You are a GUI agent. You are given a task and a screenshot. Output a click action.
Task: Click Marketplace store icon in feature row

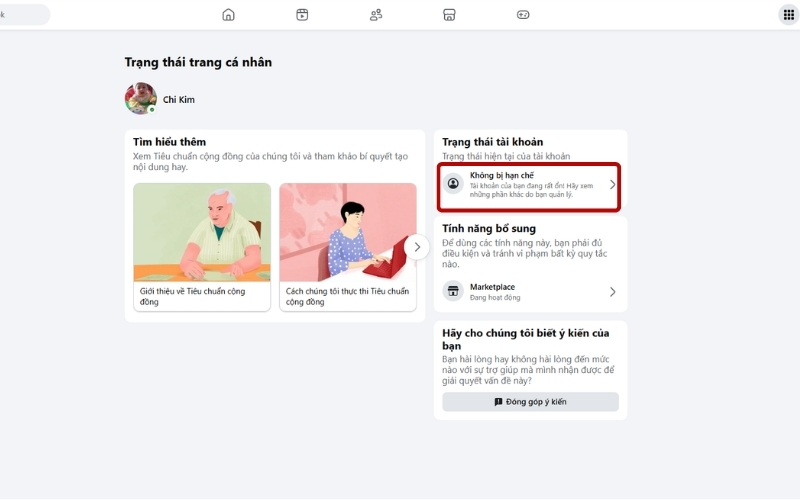pyautogui.click(x=453, y=291)
